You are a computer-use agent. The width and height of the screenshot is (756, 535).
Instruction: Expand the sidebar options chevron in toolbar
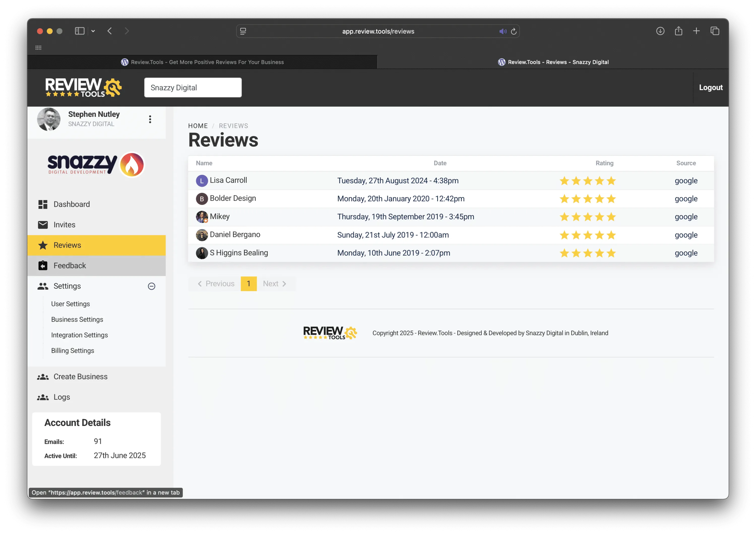pyautogui.click(x=93, y=31)
